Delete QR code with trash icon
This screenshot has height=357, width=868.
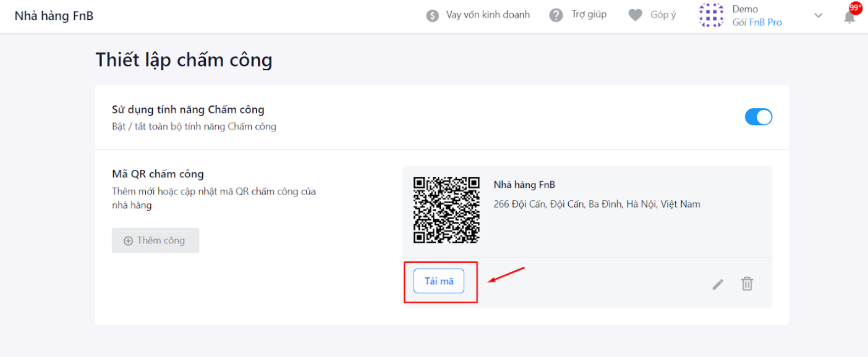click(747, 283)
